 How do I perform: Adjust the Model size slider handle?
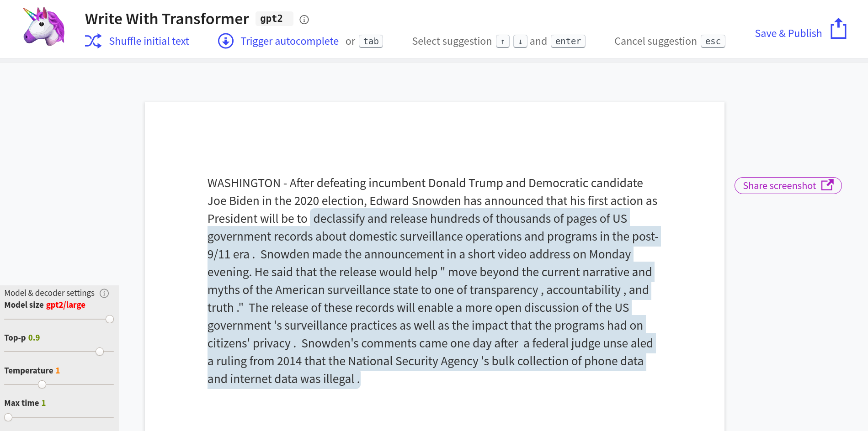pyautogui.click(x=110, y=319)
